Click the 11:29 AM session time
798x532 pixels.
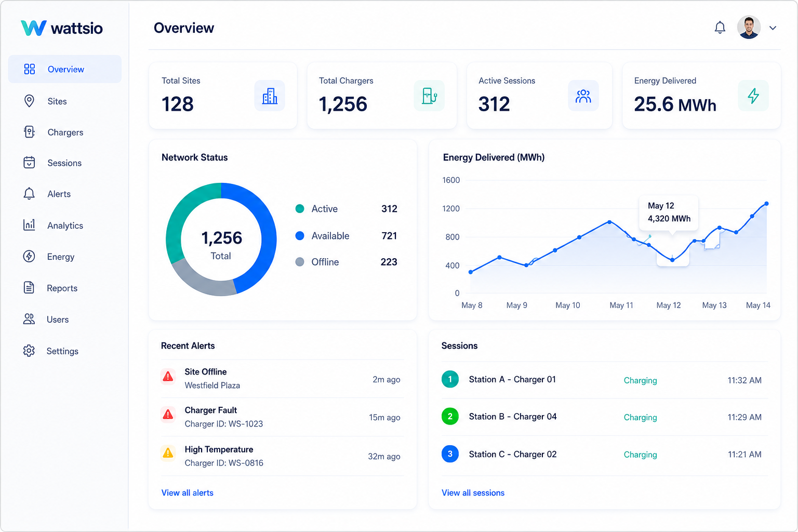744,417
